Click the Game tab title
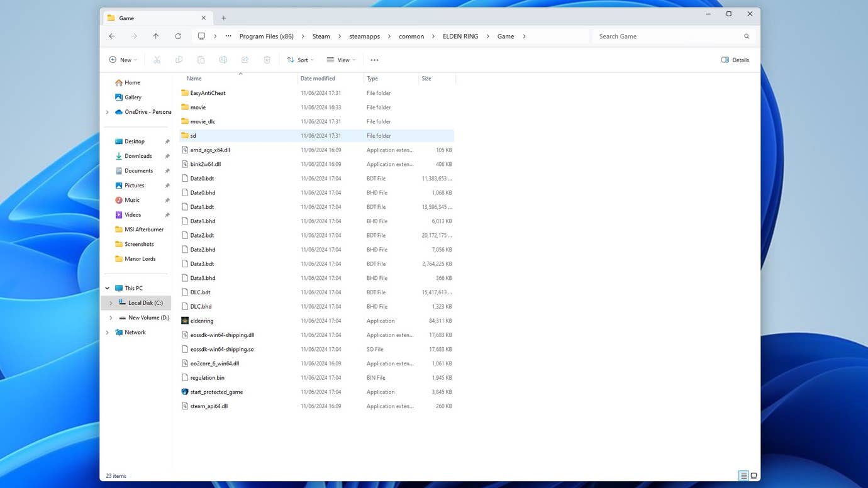Screen dimensions: 868x488 [126, 18]
